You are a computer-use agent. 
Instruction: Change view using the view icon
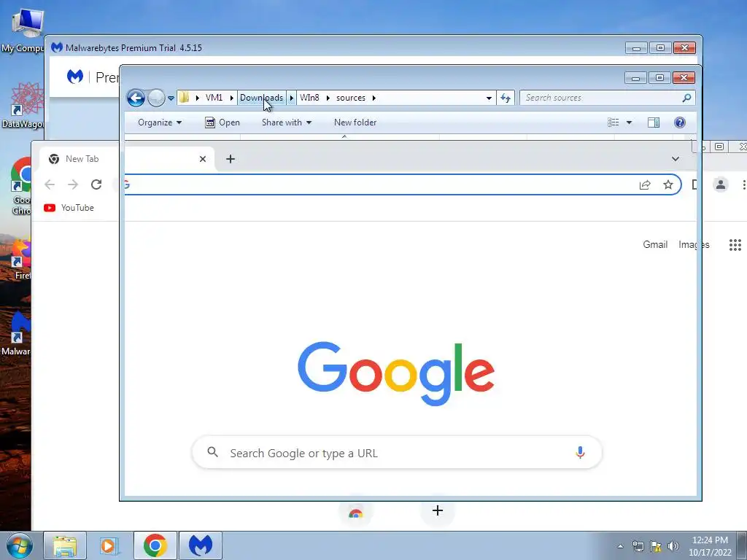tap(613, 122)
